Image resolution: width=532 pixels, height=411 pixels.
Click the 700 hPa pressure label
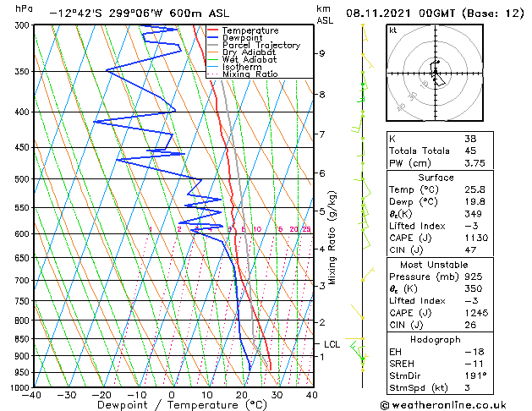pyautogui.click(x=24, y=281)
